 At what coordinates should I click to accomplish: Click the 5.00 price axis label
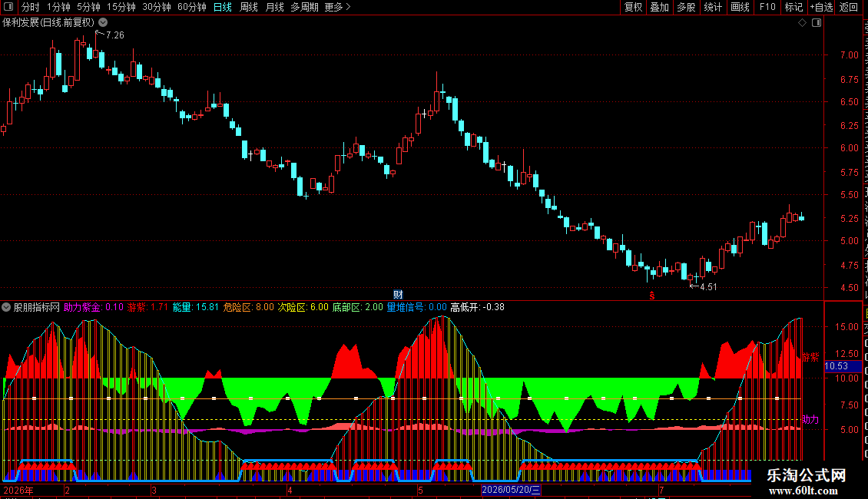point(849,240)
